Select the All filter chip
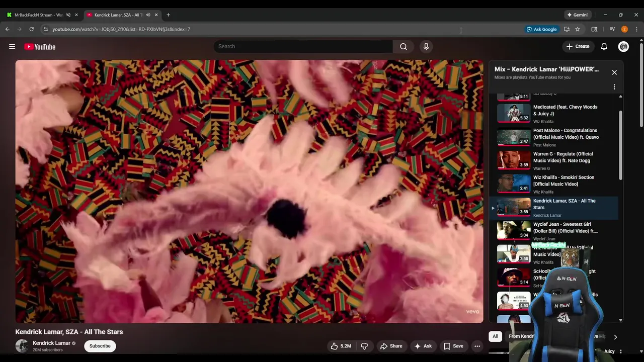The height and width of the screenshot is (362, 644). (x=495, y=336)
